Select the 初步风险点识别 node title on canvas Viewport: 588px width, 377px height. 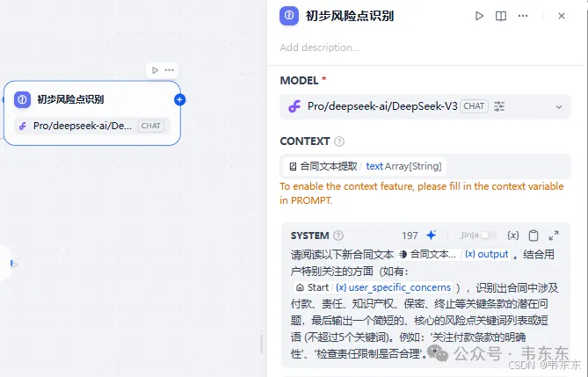(x=70, y=99)
